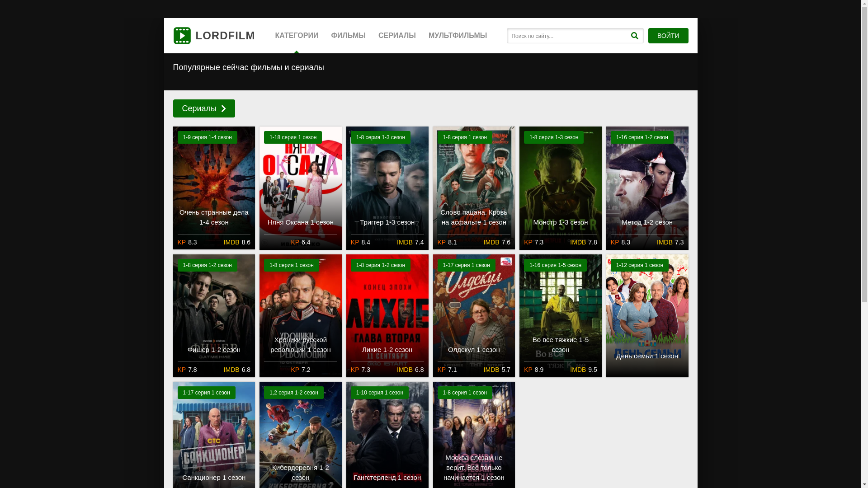Open Лихие 1-2 сезон poster
The width and height of the screenshot is (868, 488).
click(x=387, y=316)
